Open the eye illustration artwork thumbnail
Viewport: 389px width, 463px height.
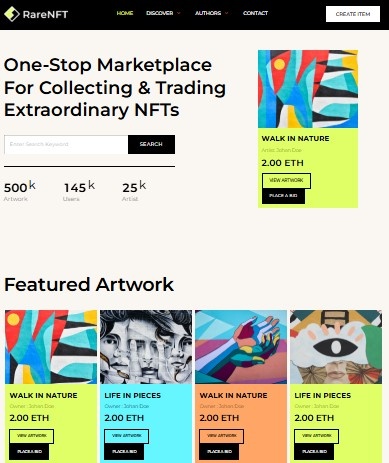click(x=336, y=347)
